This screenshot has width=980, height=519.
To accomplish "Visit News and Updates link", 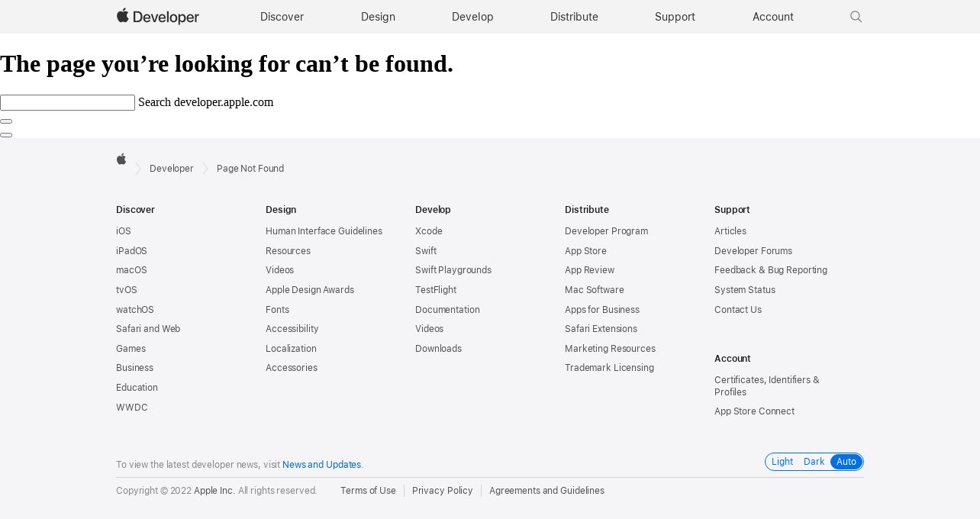I will pyautogui.click(x=321, y=465).
